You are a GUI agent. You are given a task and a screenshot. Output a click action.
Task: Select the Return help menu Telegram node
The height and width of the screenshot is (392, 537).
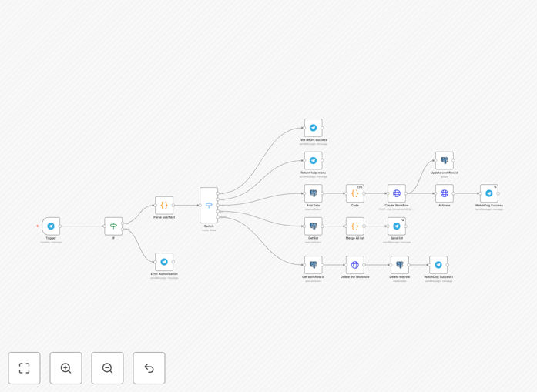click(313, 160)
